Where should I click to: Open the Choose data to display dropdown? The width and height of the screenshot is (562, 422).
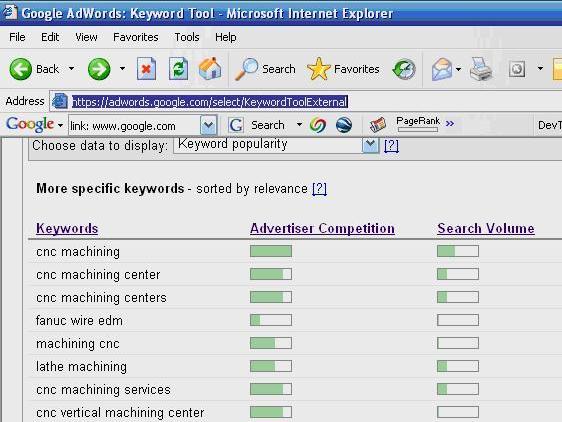click(x=276, y=145)
